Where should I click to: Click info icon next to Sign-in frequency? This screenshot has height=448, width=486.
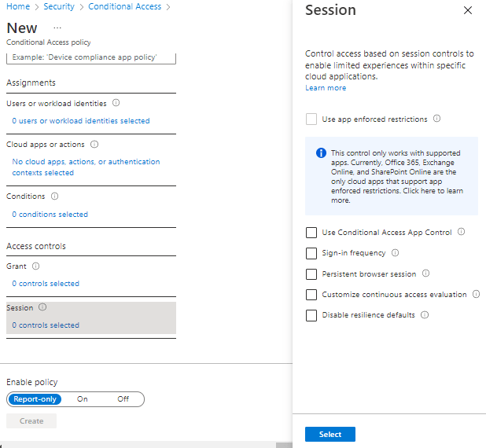395,253
